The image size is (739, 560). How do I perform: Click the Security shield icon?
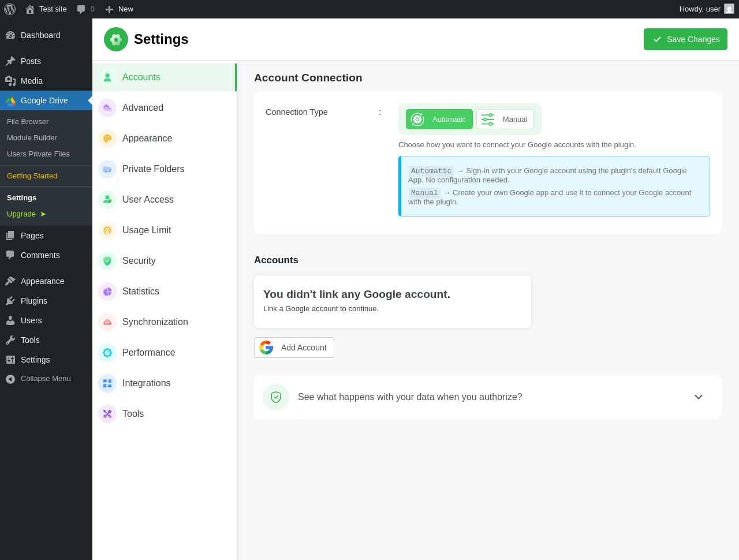[x=107, y=261]
